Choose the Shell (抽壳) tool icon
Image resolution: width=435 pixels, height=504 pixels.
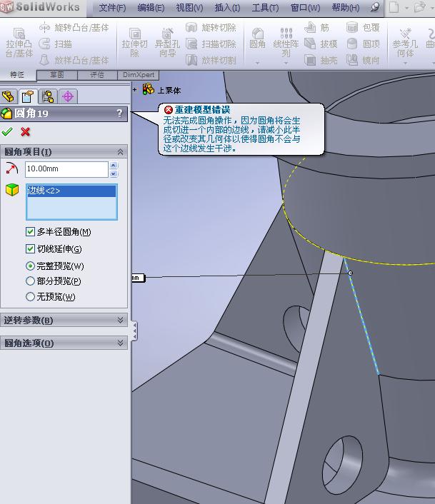pos(310,60)
